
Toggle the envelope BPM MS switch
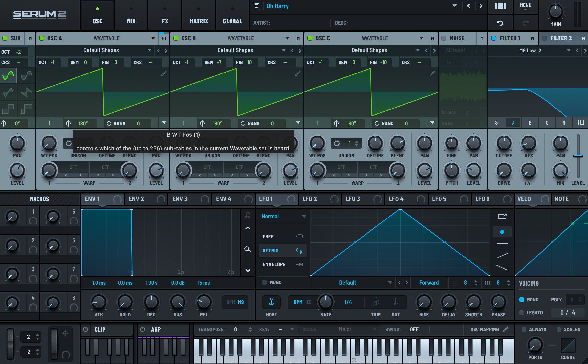pos(235,302)
